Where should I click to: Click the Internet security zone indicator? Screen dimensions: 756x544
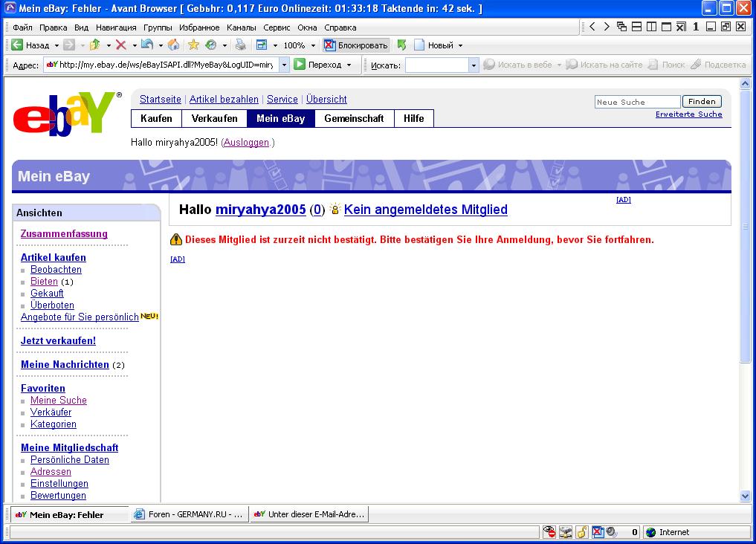click(697, 532)
